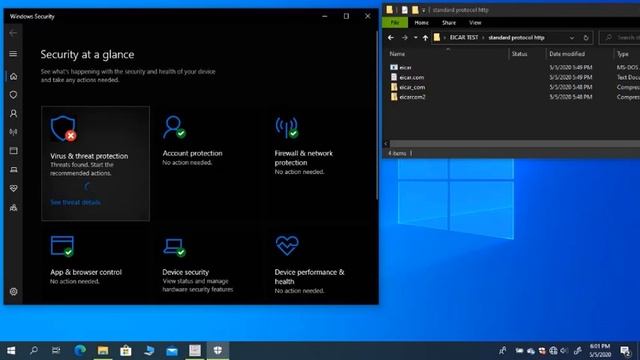The width and height of the screenshot is (640, 360).
Task: Open Device performance & health heading
Action: pos(309,277)
